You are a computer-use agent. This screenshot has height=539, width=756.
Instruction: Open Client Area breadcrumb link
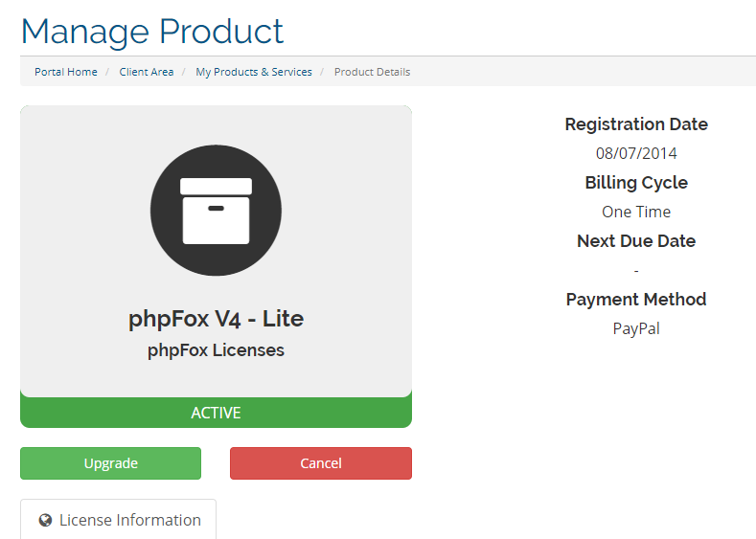pos(147,72)
